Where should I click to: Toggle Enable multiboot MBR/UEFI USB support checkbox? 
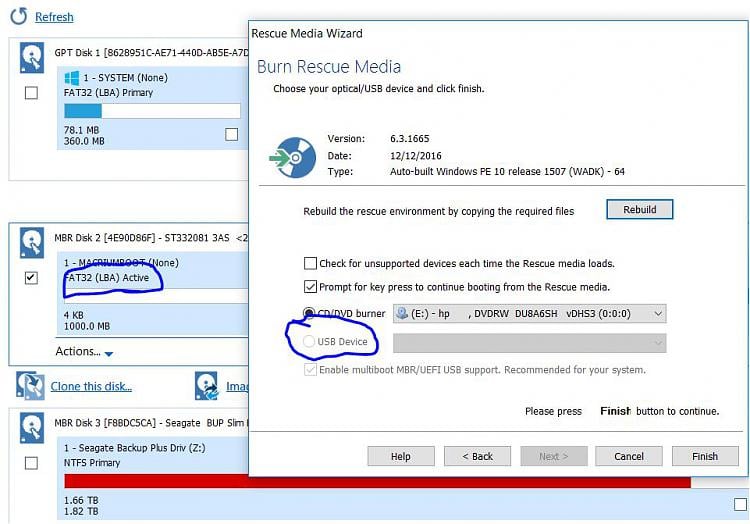point(310,370)
